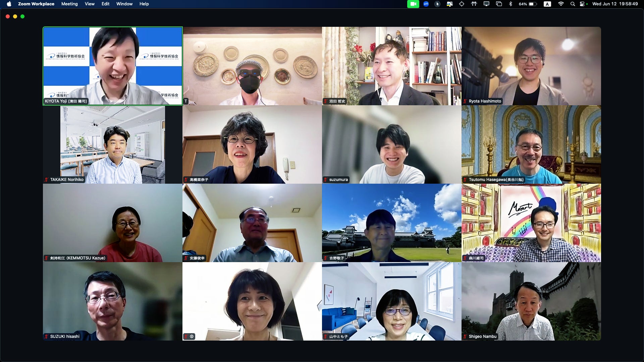Image resolution: width=644 pixels, height=362 pixels.
Task: Open the Meeting menu
Action: [x=69, y=4]
